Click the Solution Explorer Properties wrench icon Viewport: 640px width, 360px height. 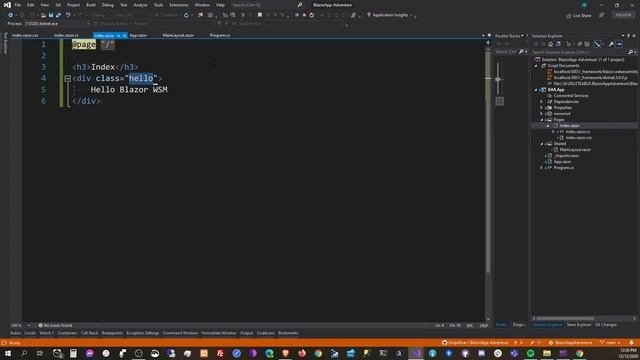(x=611, y=44)
